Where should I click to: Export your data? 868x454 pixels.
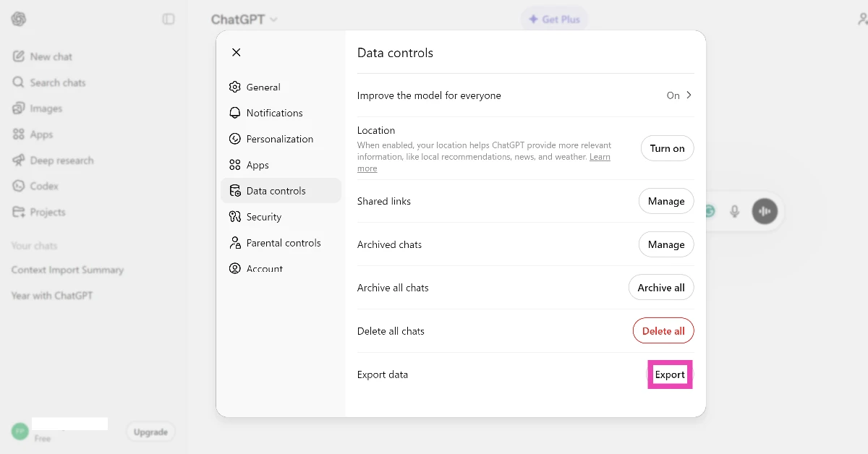[x=670, y=374]
